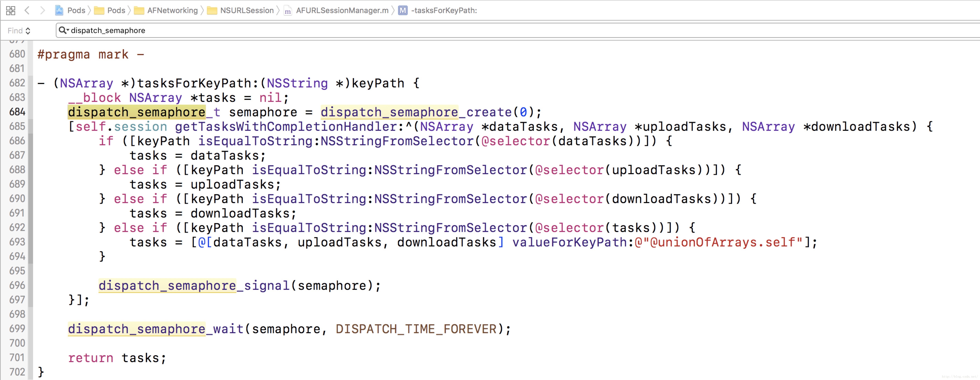This screenshot has height=380, width=980.
Task: Click DISPATCH_TIME_FOREVER constant
Action: coord(416,329)
